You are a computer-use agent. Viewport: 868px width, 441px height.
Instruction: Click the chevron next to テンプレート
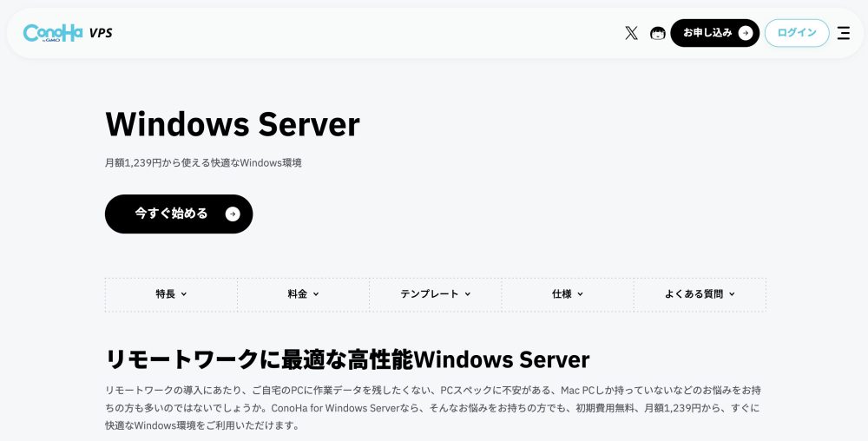click(468, 294)
